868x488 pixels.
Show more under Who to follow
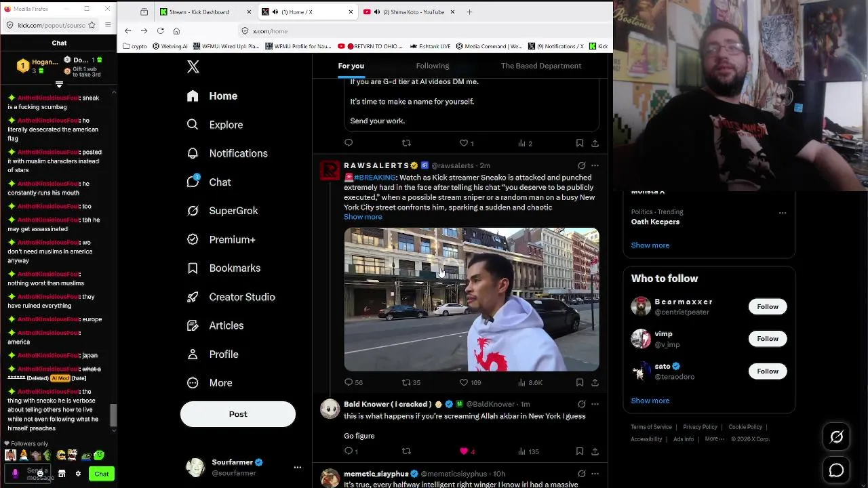tap(650, 401)
